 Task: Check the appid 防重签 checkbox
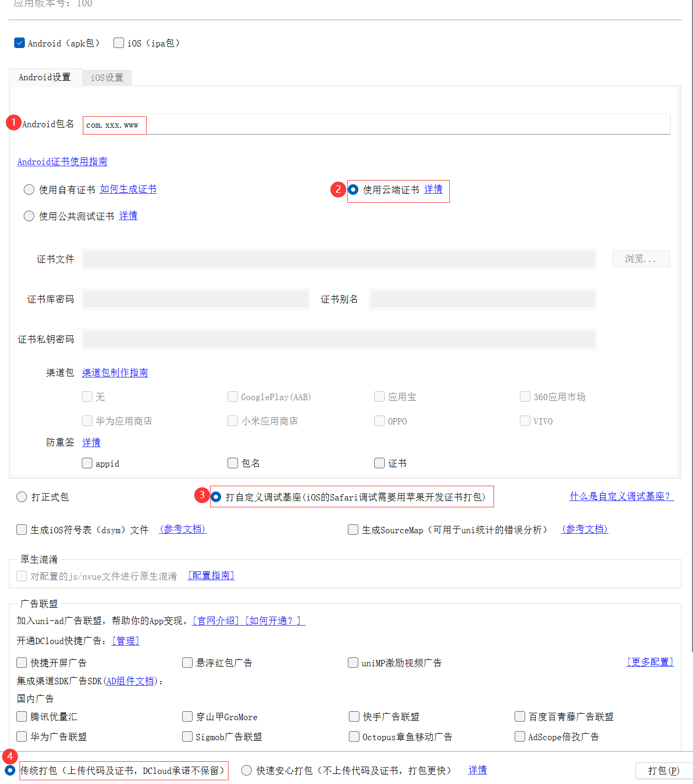(x=87, y=463)
